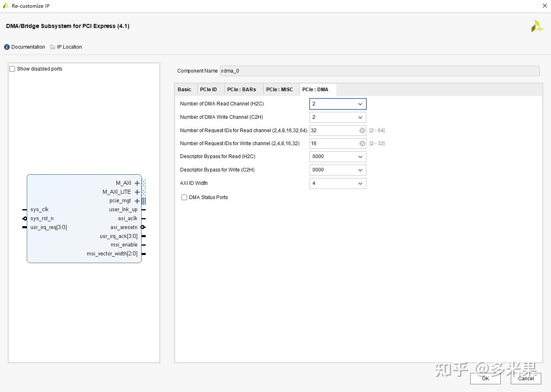Viewport: 551px width, 392px height.
Task: Click the Re-customize IP title bar icon
Action: point(6,6)
